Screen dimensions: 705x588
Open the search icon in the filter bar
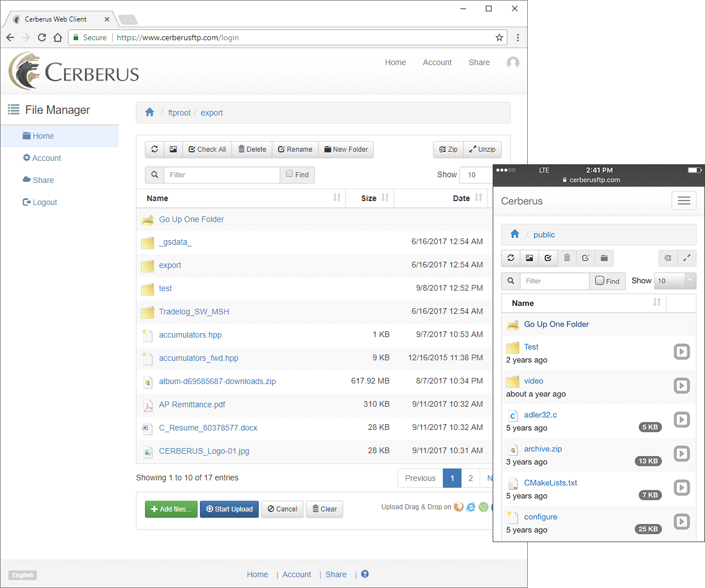154,174
